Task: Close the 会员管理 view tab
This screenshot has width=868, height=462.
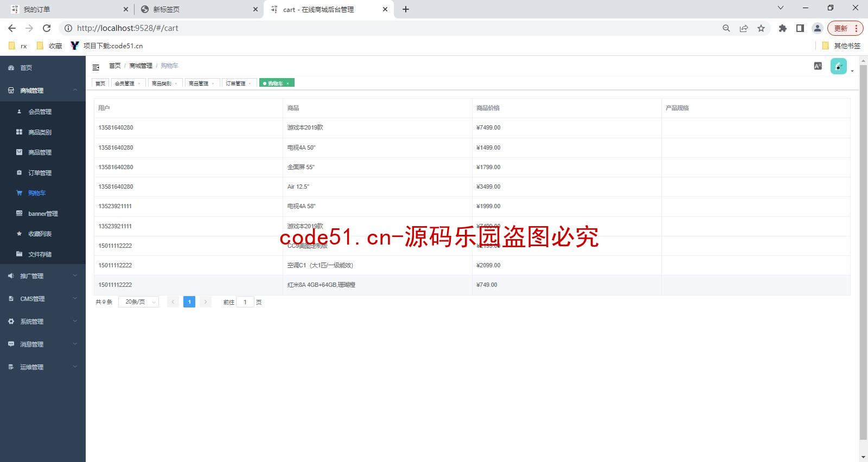Action: pyautogui.click(x=139, y=84)
